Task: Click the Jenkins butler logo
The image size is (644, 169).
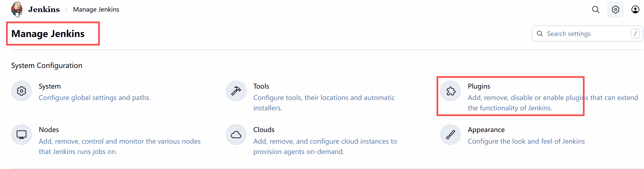Action: 17,9
